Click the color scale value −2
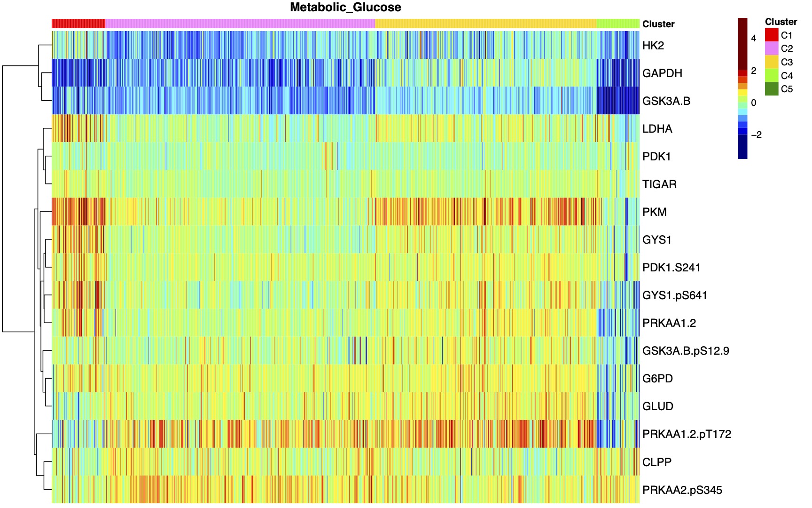Image resolution: width=812 pixels, height=508 pixels. coord(757,135)
